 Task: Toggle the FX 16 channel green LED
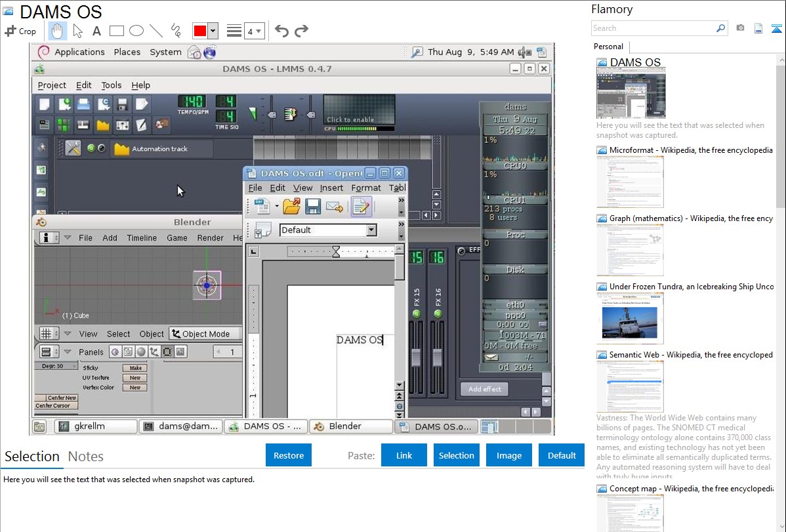click(x=438, y=314)
